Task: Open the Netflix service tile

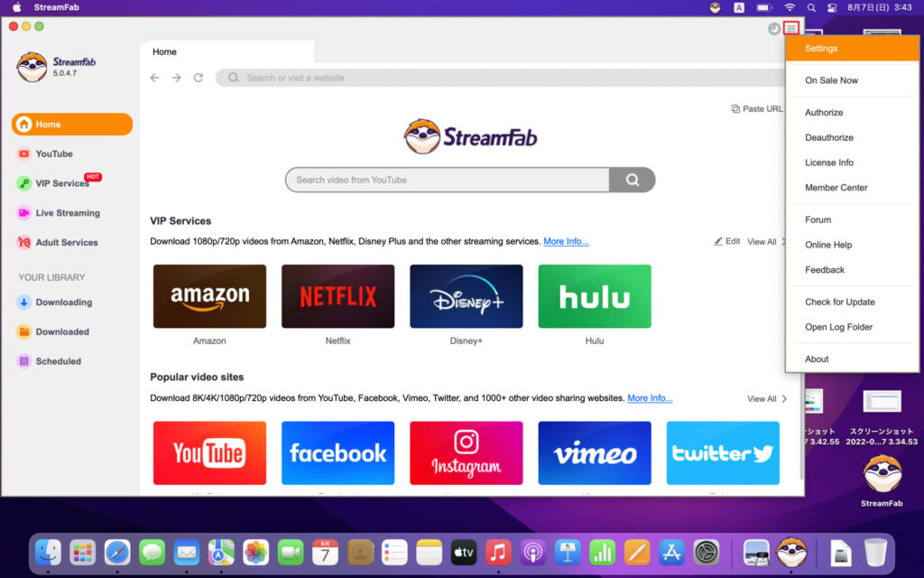Action: click(338, 296)
